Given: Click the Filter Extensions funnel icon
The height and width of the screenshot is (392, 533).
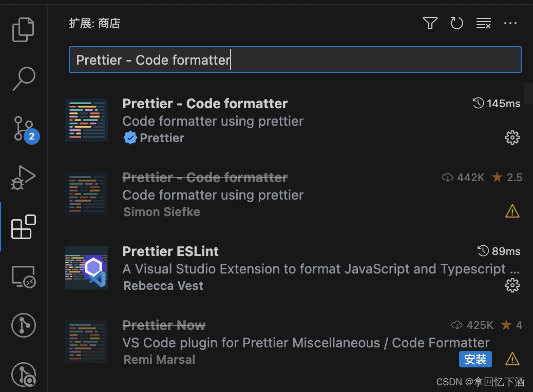Looking at the screenshot, I should [430, 23].
